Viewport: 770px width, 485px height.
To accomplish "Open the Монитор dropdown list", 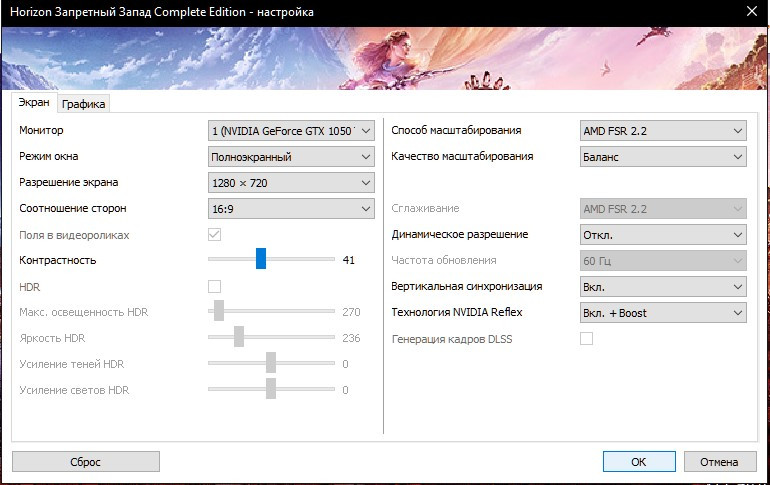I will pyautogui.click(x=291, y=130).
